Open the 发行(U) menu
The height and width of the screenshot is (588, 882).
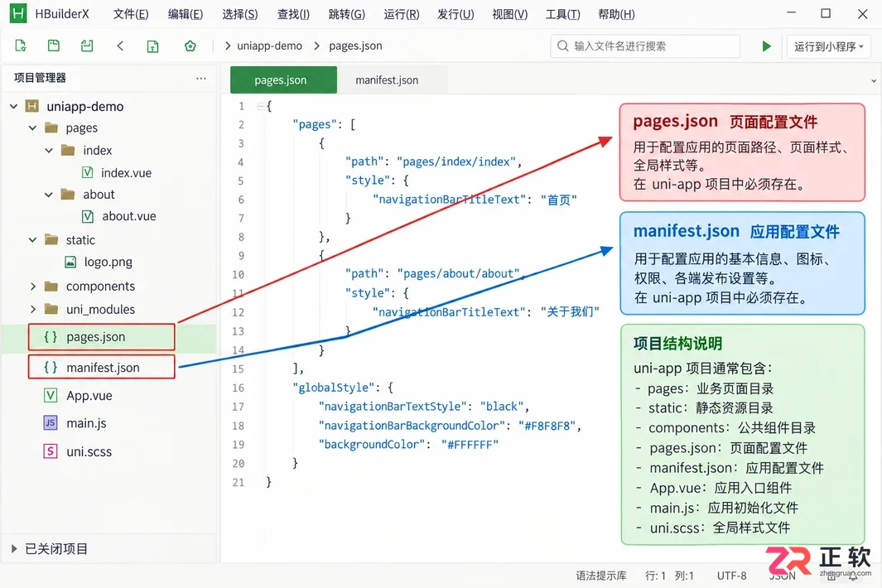click(455, 14)
